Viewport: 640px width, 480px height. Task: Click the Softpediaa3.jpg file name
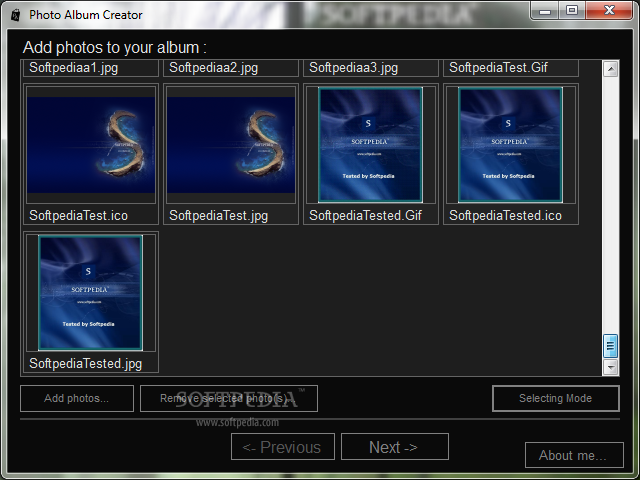click(x=353, y=68)
